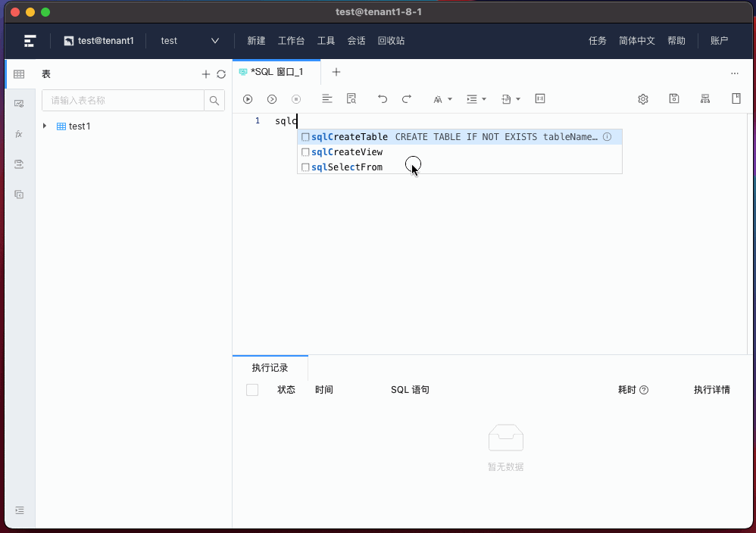Click the 状态 column header
Screen dimensions: 756x533
click(x=286, y=390)
